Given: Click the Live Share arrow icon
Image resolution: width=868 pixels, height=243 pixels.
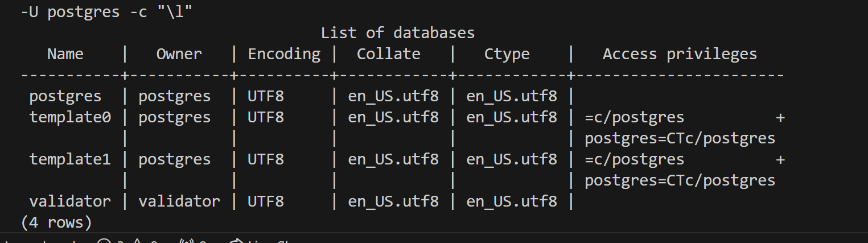Looking at the screenshot, I should (x=236, y=241).
